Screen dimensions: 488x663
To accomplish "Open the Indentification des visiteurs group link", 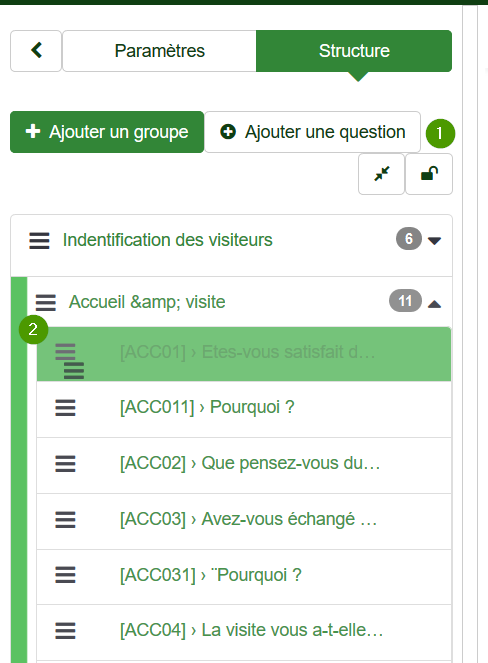I will click(167, 240).
